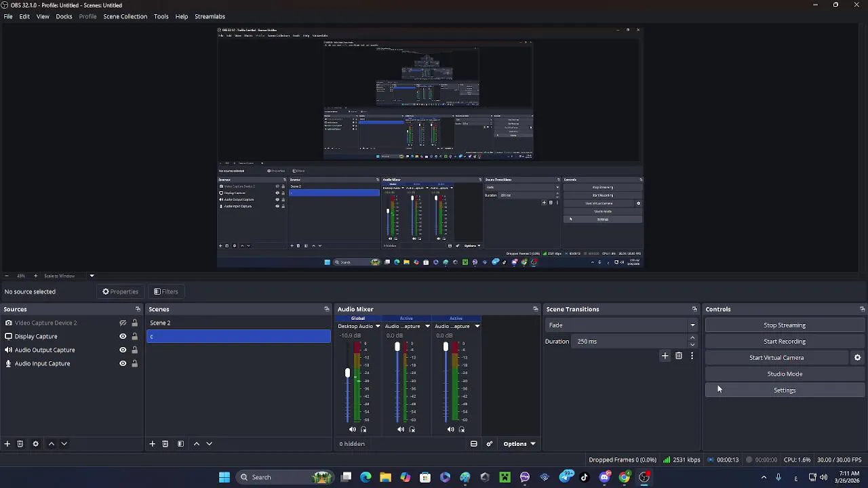This screenshot has width=868, height=488.
Task: Open advanced audio properties gears icon
Action: pos(490,444)
